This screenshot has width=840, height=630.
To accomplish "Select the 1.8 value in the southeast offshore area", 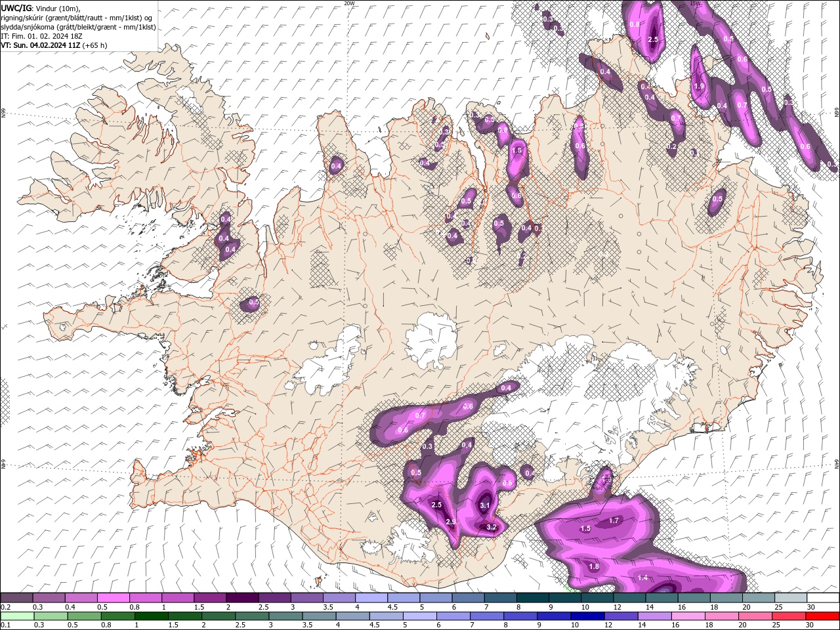I will (594, 566).
